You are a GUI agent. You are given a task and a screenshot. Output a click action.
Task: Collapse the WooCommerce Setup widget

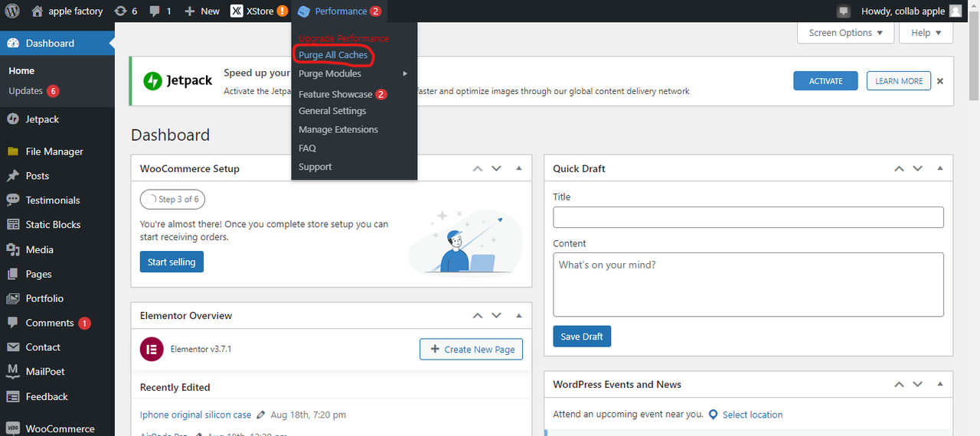[518, 168]
